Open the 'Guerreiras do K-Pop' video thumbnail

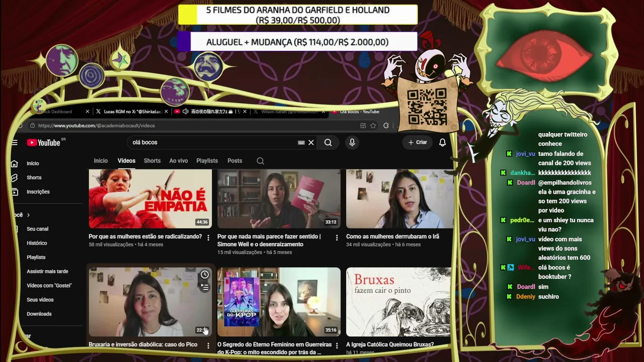point(279,302)
